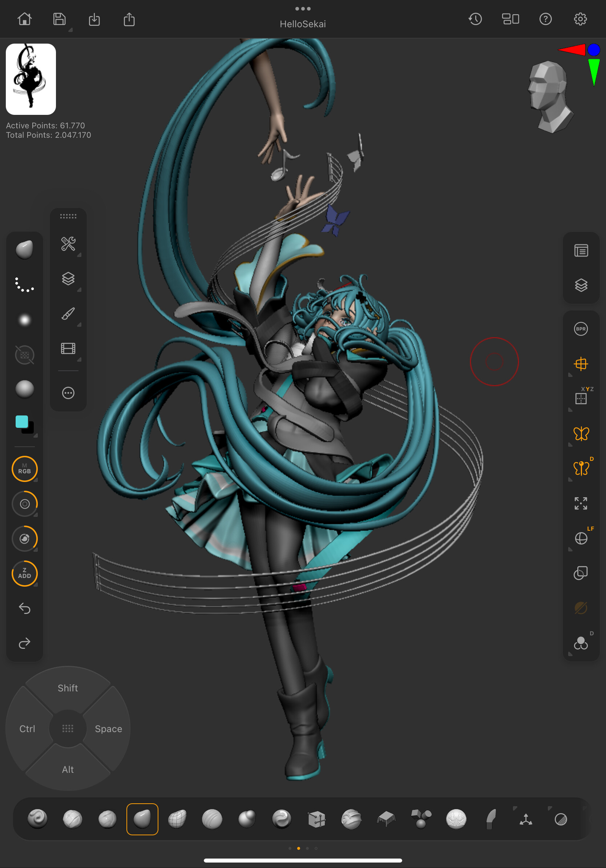Choose the draped cloth brush
The height and width of the screenshot is (868, 606).
point(386,819)
